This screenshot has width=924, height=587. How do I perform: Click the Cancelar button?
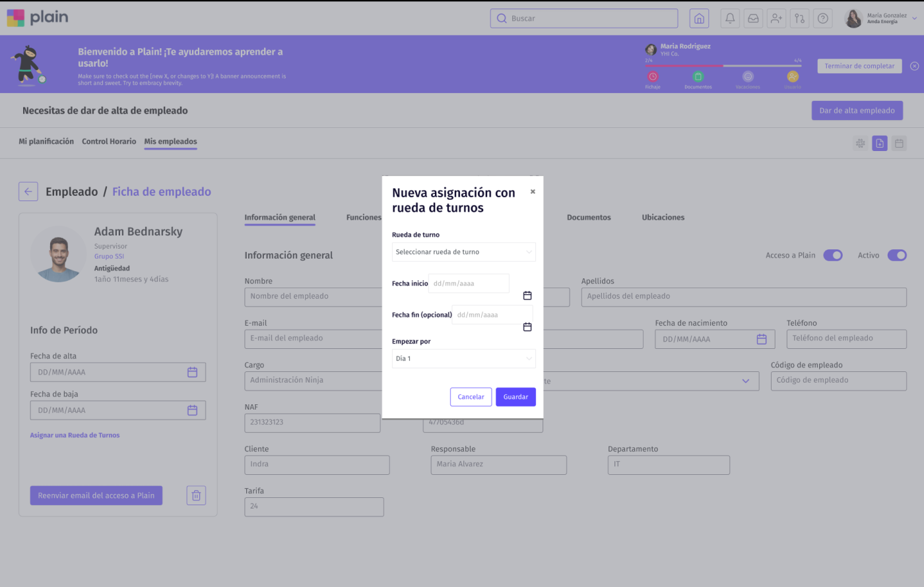pos(471,397)
